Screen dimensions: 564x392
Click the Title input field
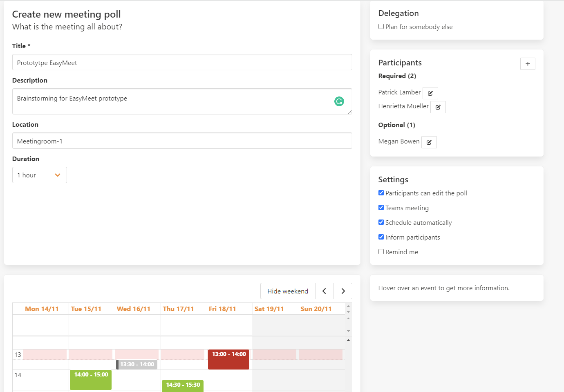click(182, 63)
